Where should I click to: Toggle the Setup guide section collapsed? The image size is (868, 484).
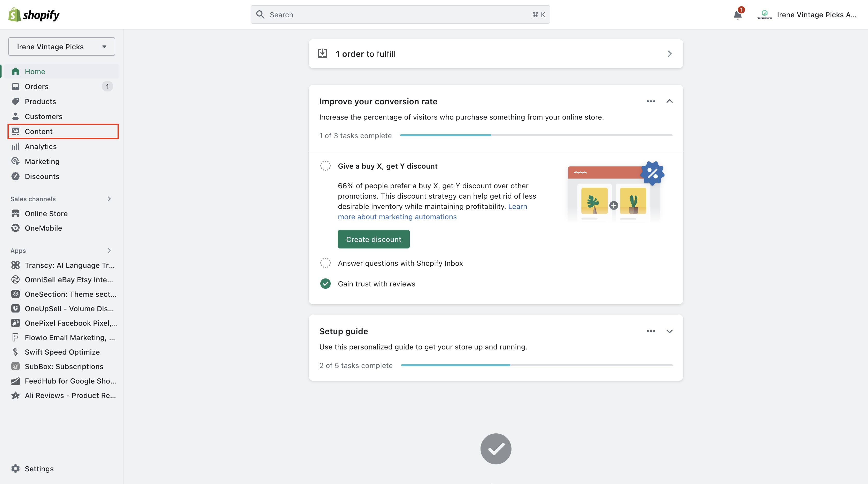point(669,331)
